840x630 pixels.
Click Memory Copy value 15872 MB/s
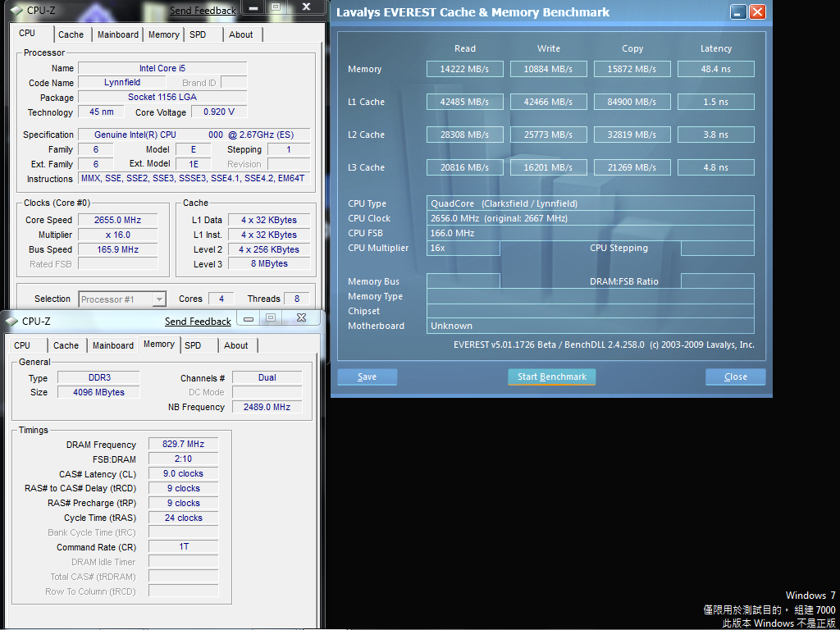(632, 69)
